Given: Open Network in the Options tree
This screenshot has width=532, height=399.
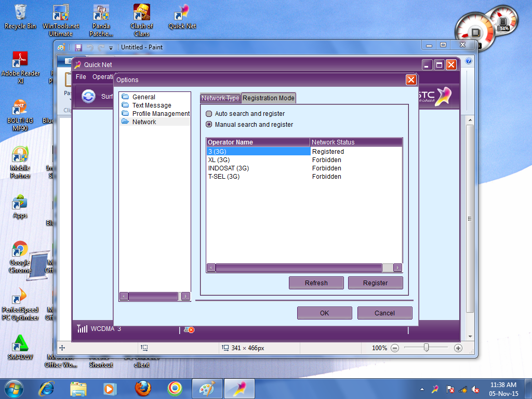Looking at the screenshot, I should tap(144, 122).
